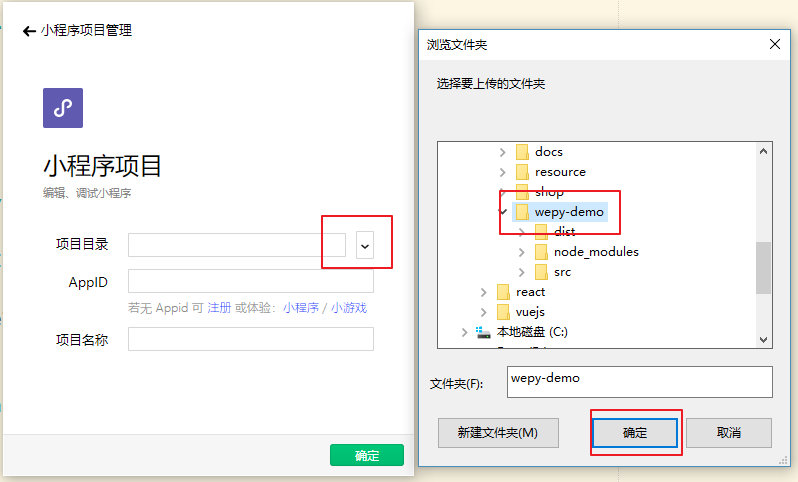
Task: Click 取消 in browse folder dialog
Action: pyautogui.click(x=728, y=433)
